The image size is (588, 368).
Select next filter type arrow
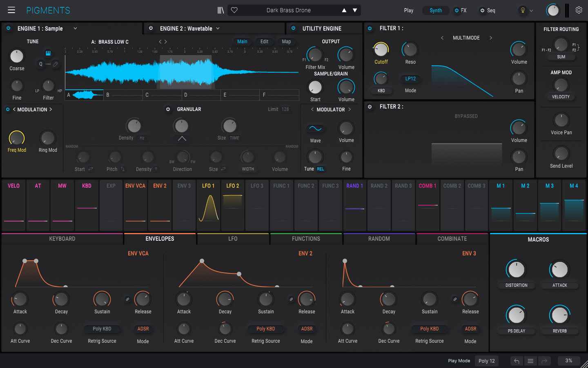tap(491, 38)
